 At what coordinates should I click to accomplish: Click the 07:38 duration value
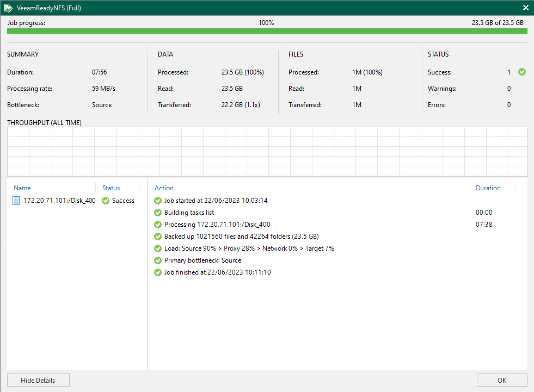click(484, 224)
